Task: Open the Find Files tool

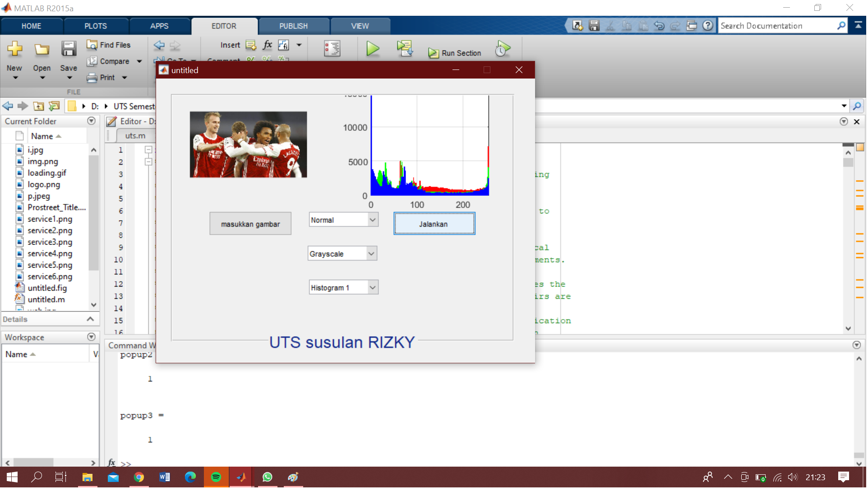Action: tap(108, 45)
